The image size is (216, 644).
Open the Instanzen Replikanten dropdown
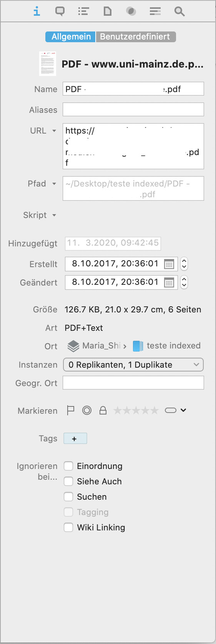point(133,365)
